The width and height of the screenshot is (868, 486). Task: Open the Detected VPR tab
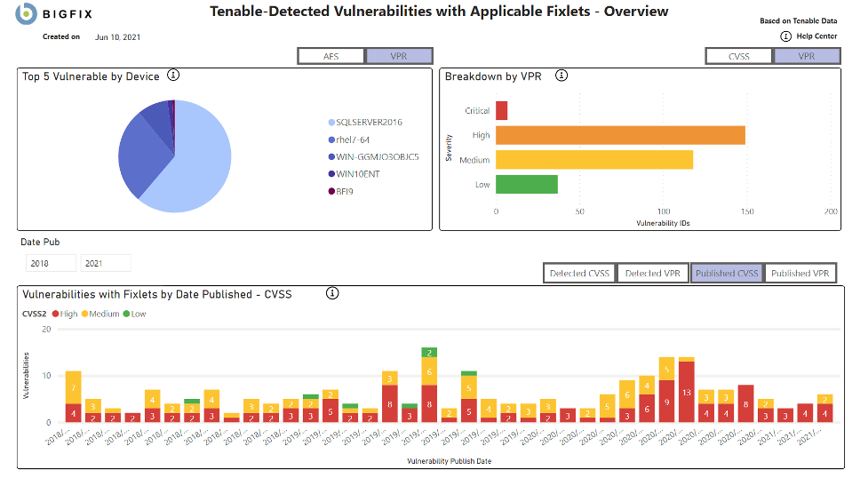click(x=653, y=274)
